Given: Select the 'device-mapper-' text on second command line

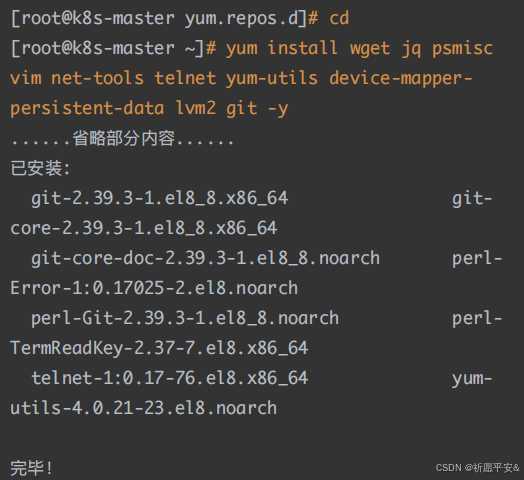Looking at the screenshot, I should click(401, 79).
